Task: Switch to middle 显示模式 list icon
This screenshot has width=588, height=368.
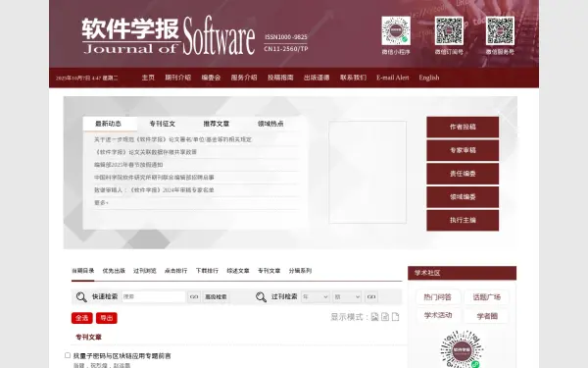Action: (385, 317)
